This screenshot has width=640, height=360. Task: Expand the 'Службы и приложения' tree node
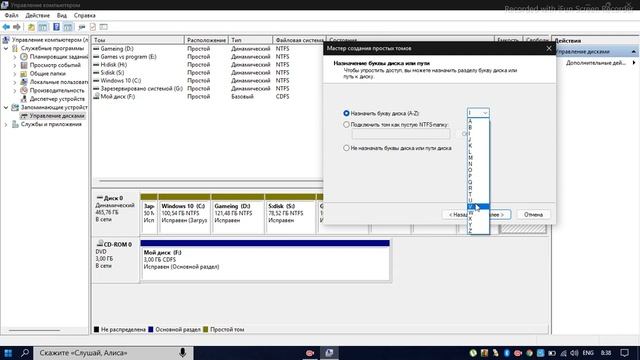6,124
